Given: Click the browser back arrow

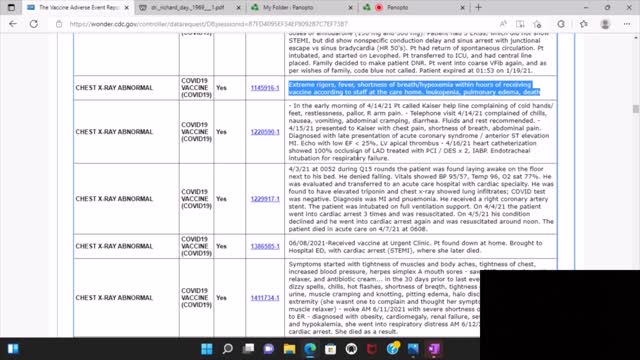Looking at the screenshot, I should pyautogui.click(x=13, y=24).
